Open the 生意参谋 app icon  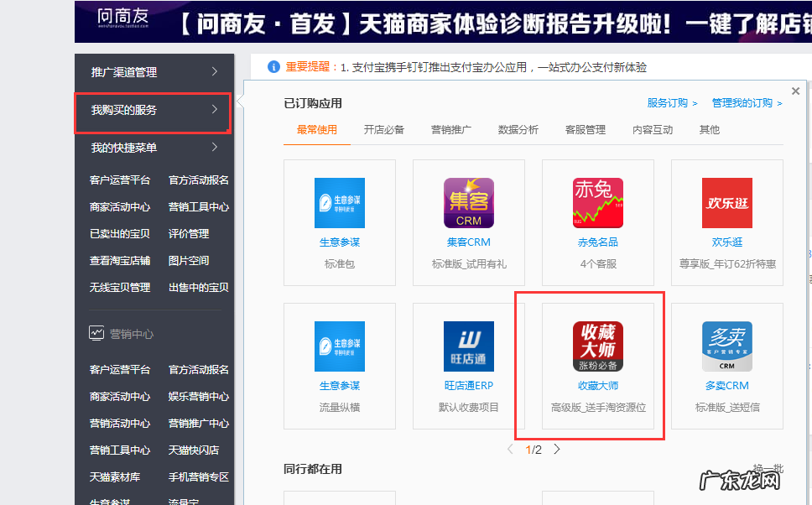click(339, 202)
